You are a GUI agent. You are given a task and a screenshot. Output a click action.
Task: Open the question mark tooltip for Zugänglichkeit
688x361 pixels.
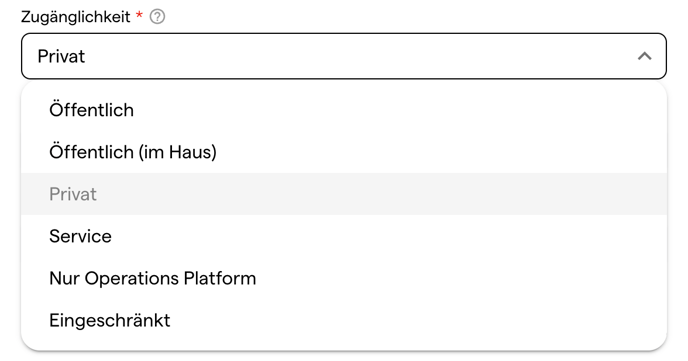(157, 17)
